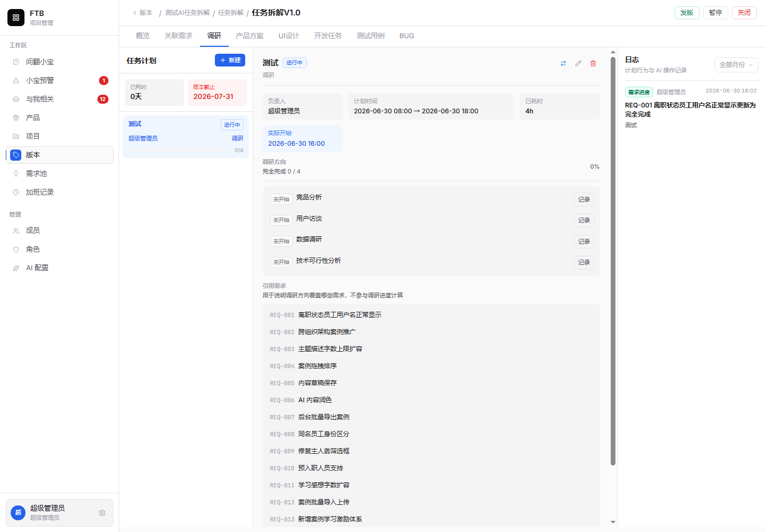Screen dimensions: 766x532
Task: Open 产品 in sidebar
Action: [x=60, y=118]
